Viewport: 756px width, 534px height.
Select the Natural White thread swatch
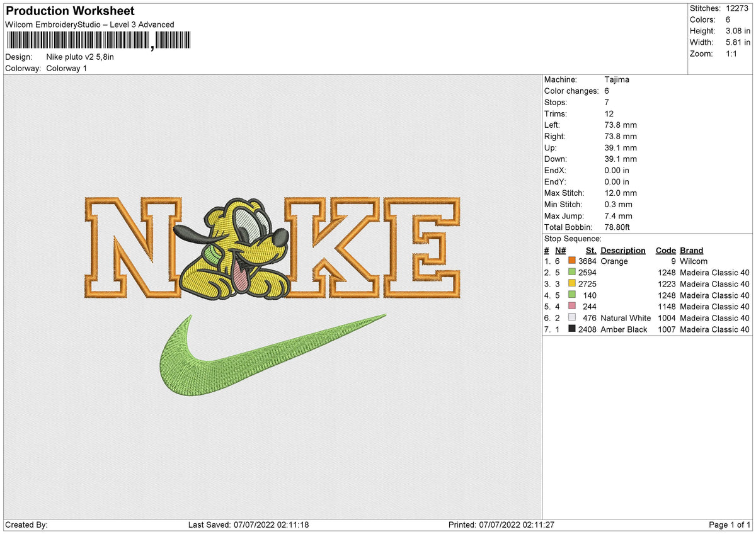(x=572, y=318)
